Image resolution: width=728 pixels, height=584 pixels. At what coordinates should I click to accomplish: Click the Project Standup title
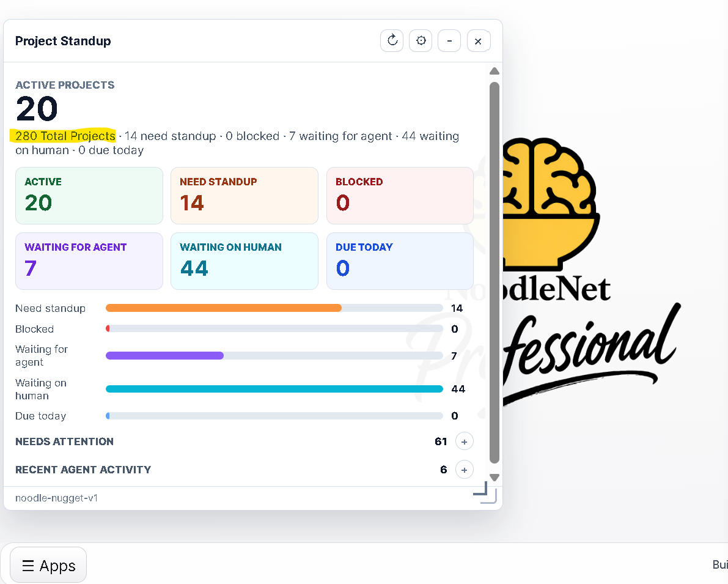coord(63,41)
